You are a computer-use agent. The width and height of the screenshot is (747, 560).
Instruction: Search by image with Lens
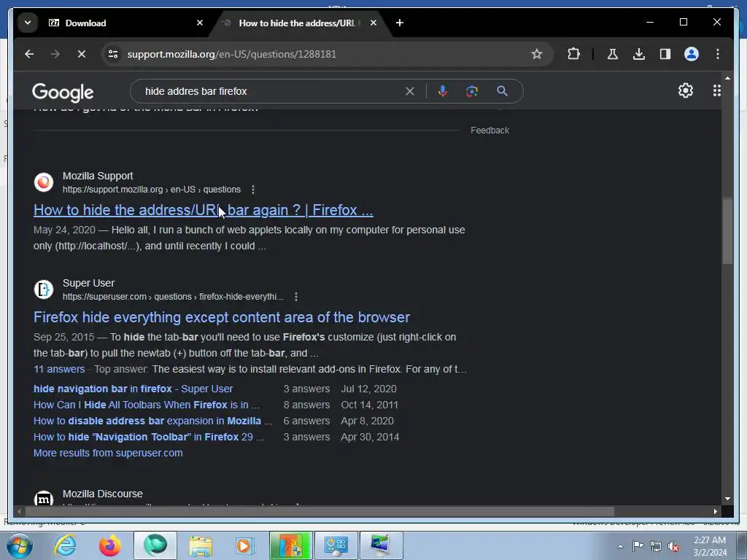pos(472,91)
